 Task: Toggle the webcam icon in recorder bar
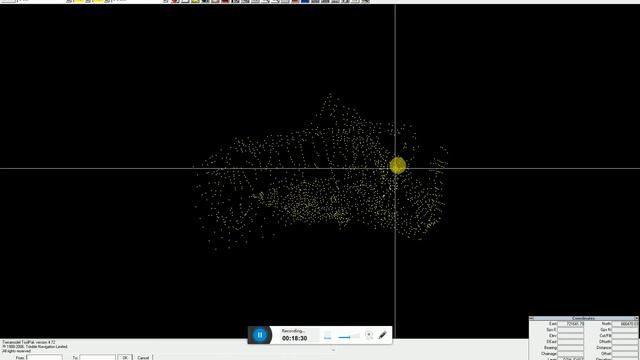click(369, 335)
